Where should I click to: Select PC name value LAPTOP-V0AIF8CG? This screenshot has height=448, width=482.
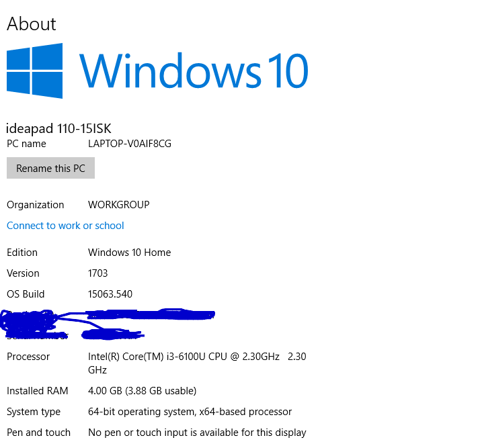click(130, 144)
